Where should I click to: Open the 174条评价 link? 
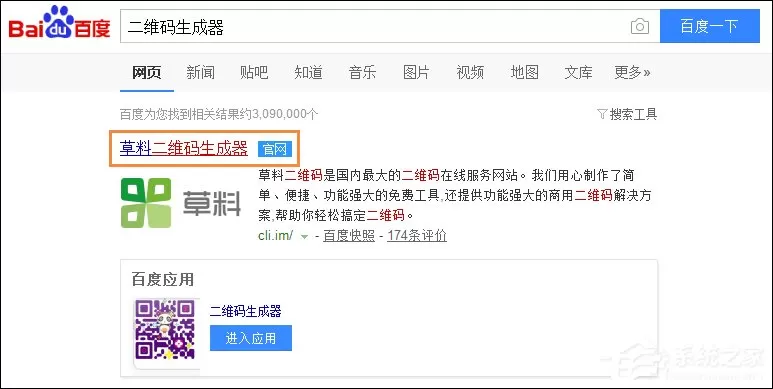click(x=417, y=236)
